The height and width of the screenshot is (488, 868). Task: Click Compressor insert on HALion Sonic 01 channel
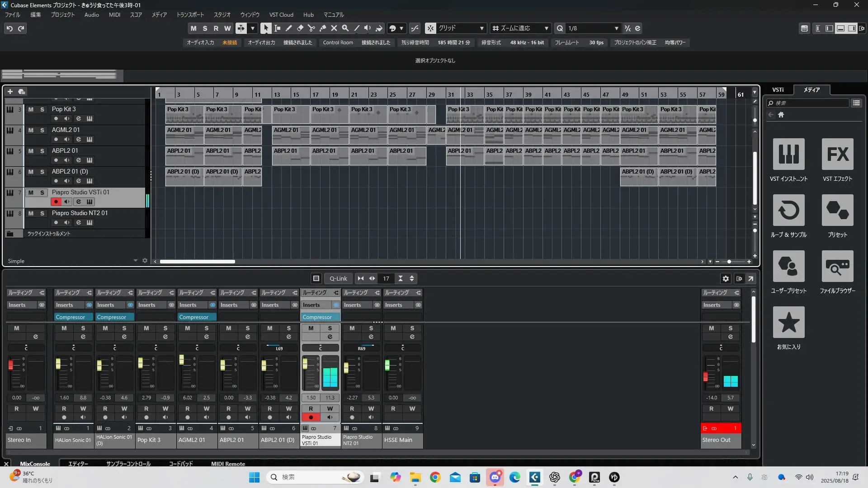[71, 317]
